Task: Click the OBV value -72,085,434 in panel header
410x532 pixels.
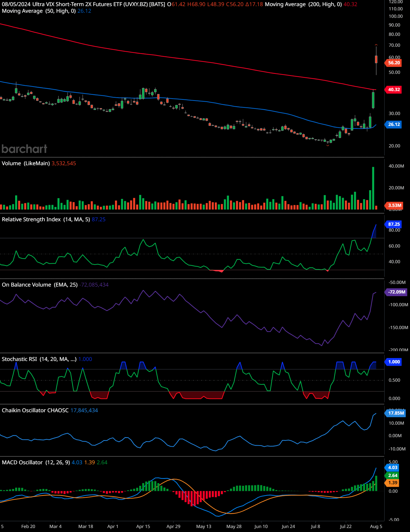Action: coord(94,285)
